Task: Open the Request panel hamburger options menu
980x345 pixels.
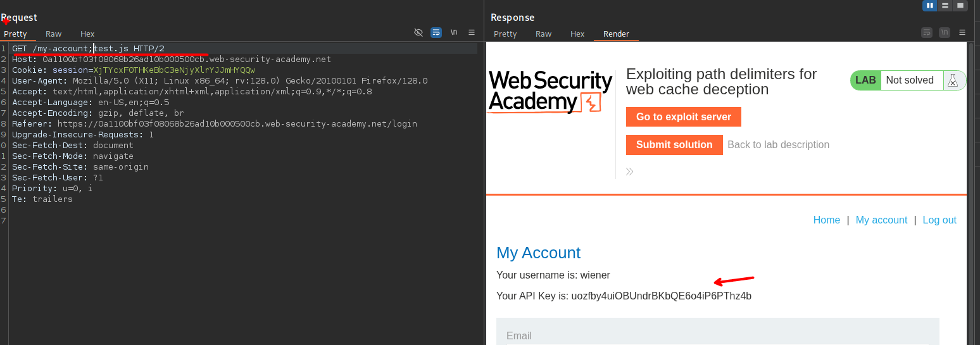Action: [x=472, y=32]
